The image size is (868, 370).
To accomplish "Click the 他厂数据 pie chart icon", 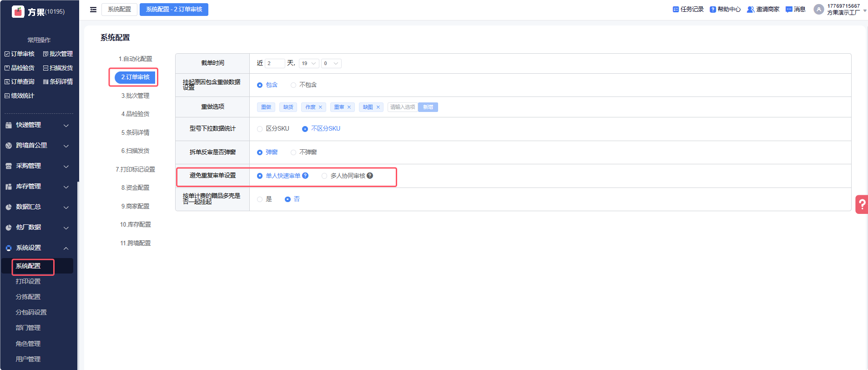I will tap(9, 228).
